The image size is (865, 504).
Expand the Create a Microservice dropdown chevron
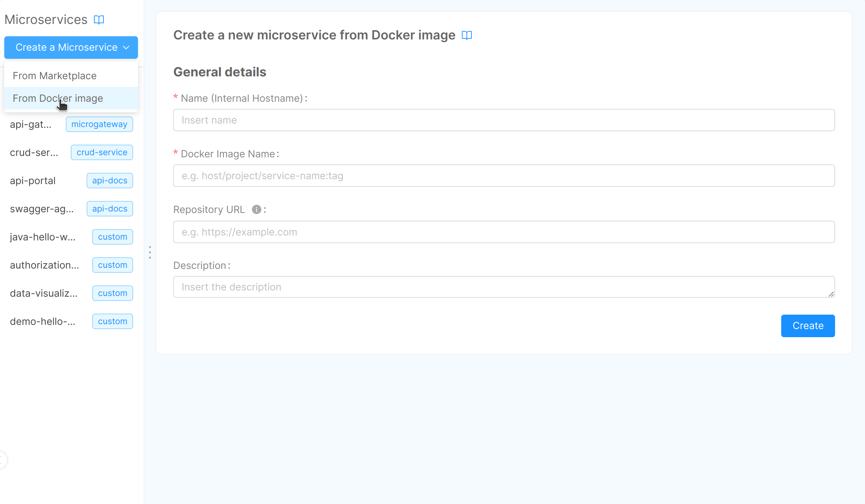pos(126,47)
